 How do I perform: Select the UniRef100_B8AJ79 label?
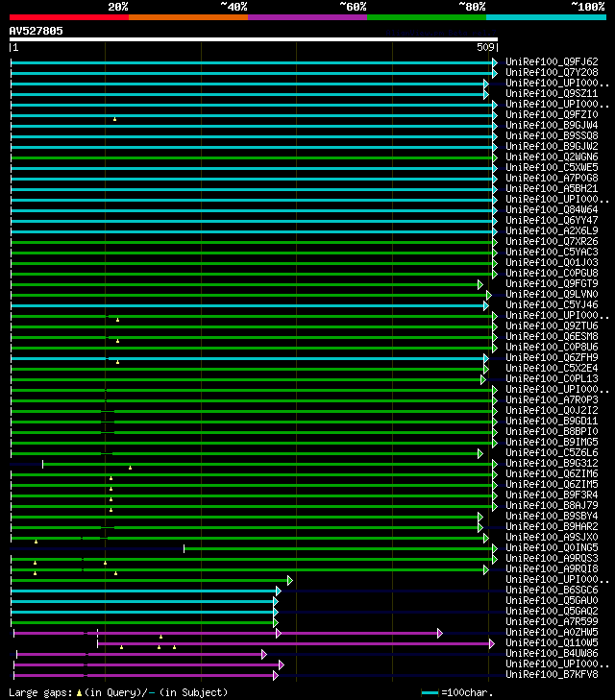pyautogui.click(x=552, y=505)
